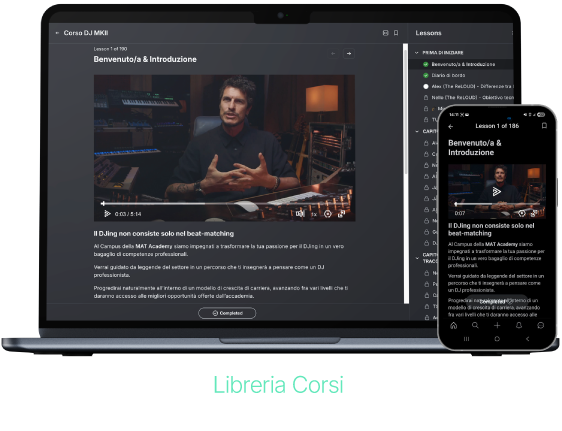Tap Home icon in phone bottom bar

454,326
